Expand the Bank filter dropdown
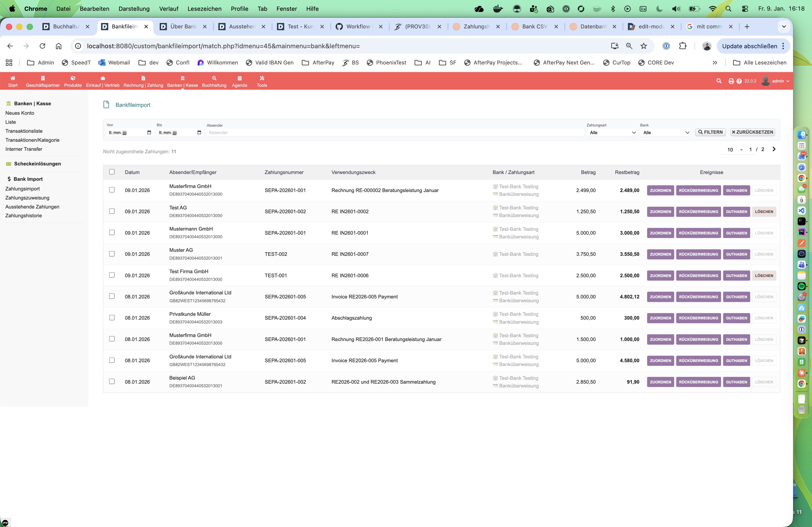The width and height of the screenshot is (812, 527). (666, 133)
